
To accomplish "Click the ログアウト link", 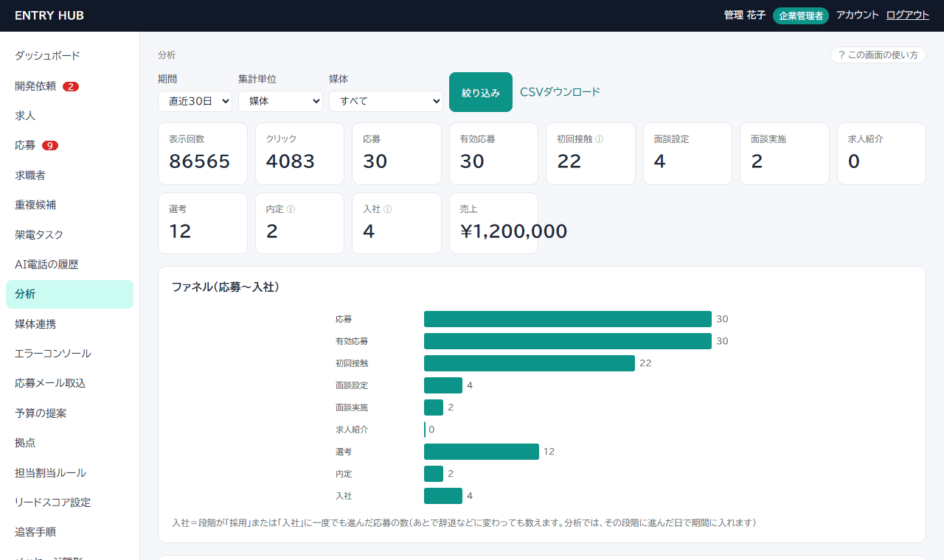I will pos(908,15).
